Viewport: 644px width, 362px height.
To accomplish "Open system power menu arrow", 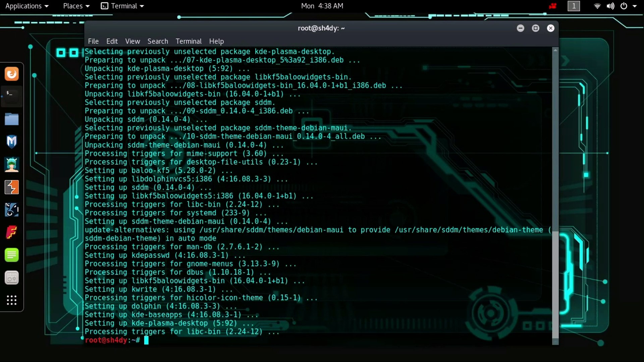I will click(x=634, y=6).
